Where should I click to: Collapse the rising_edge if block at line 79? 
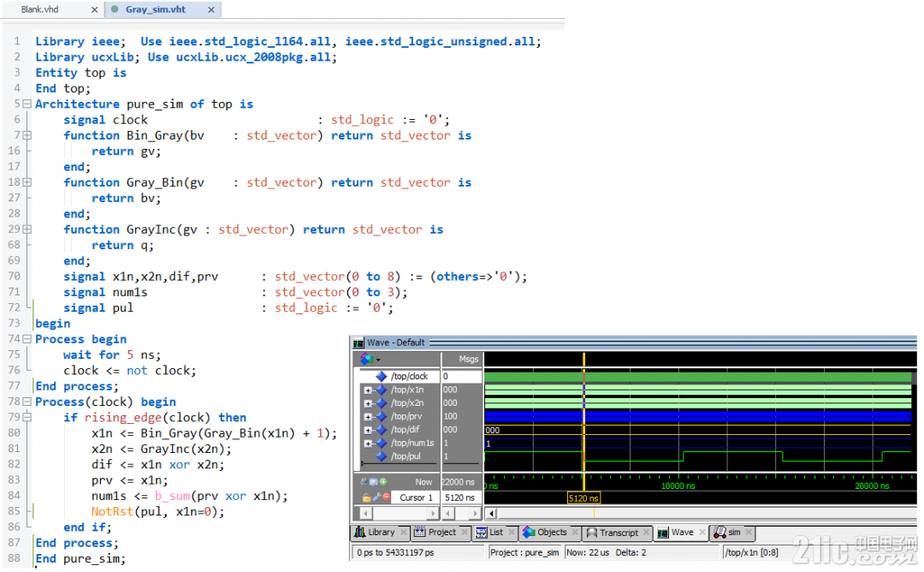point(27,418)
